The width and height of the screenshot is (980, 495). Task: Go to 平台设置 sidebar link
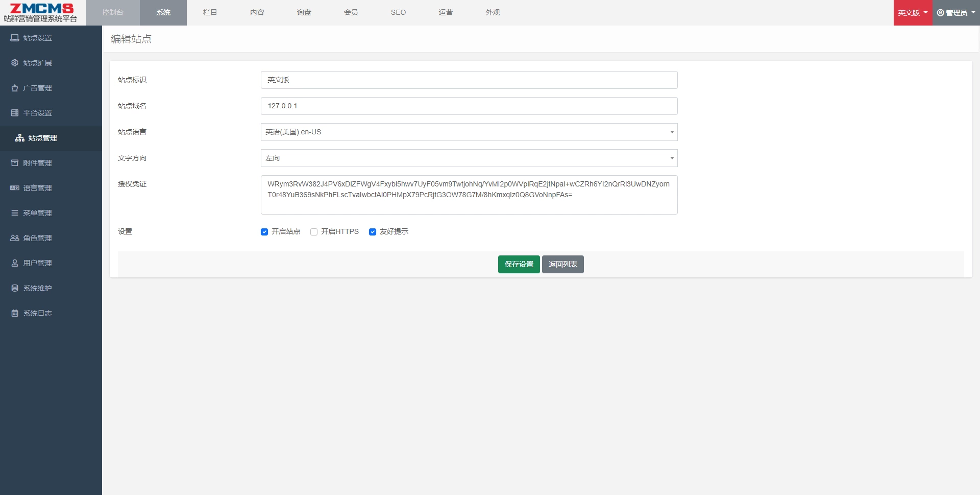(51, 113)
